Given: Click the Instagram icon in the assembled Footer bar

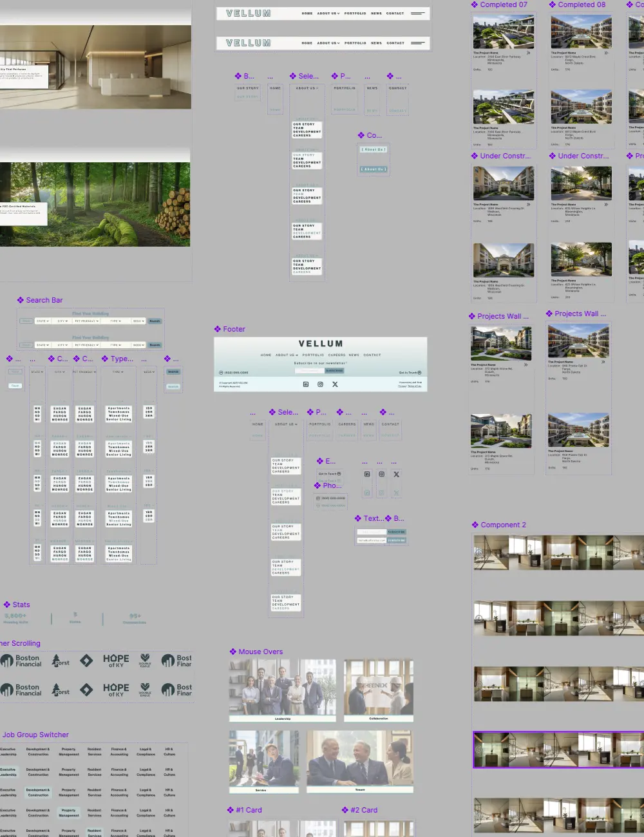Looking at the screenshot, I should (x=320, y=384).
